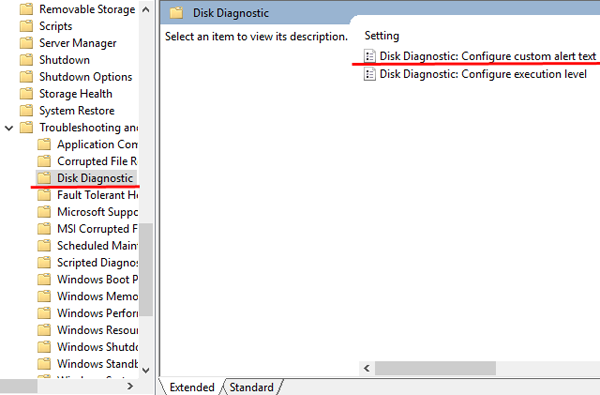Click the Shutdown folder icon
This screenshot has width=600, height=395.
pyautogui.click(x=26, y=60)
